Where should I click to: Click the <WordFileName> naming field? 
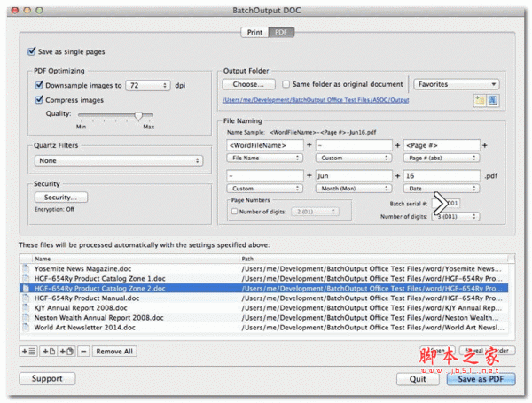coord(265,145)
